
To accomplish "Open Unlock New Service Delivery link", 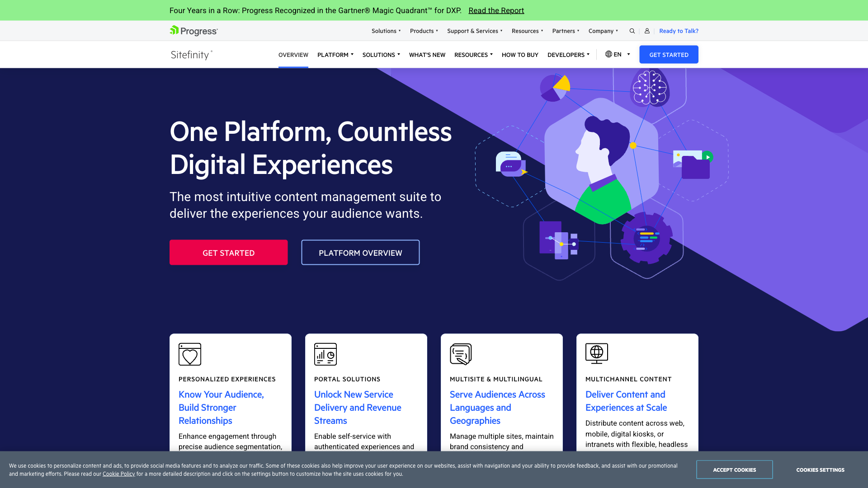I will point(358,408).
